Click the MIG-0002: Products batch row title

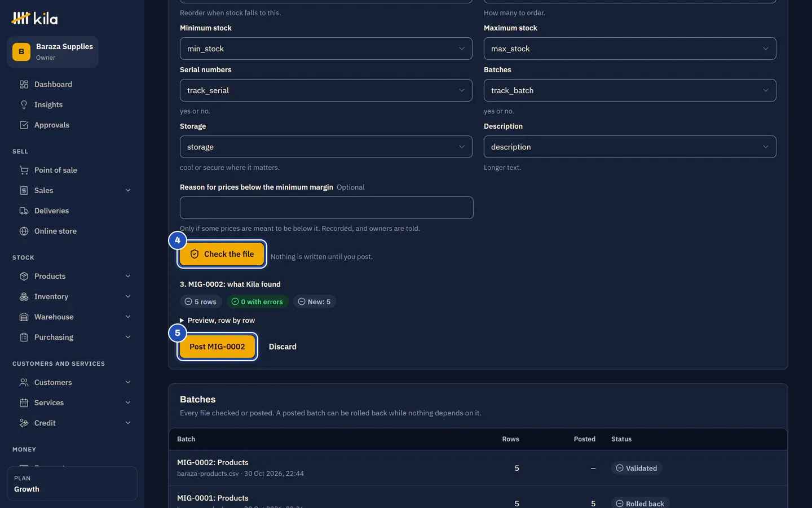tap(213, 462)
